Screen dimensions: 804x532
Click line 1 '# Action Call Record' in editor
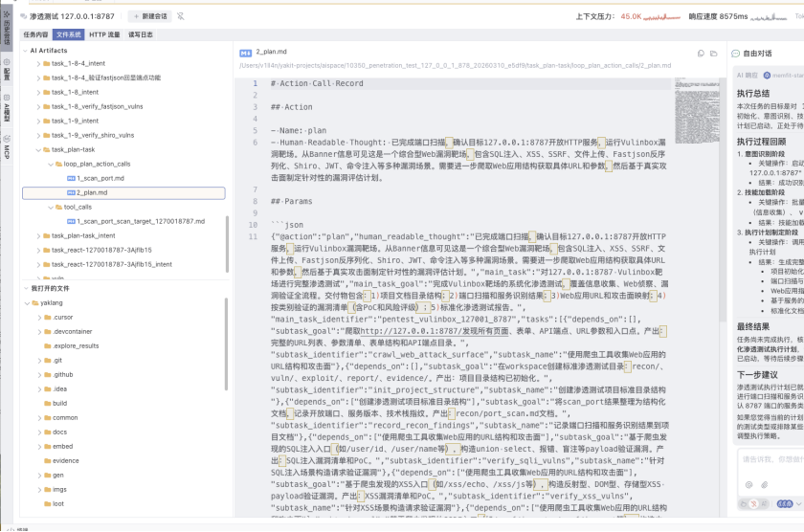317,83
